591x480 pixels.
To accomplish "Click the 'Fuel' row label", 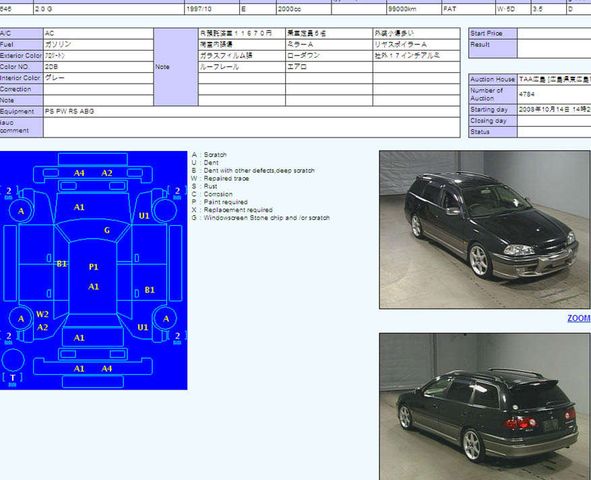I will 21,45.
